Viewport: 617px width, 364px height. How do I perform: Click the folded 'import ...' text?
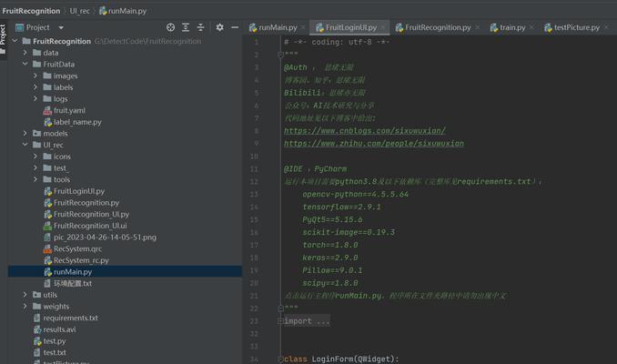click(x=307, y=321)
